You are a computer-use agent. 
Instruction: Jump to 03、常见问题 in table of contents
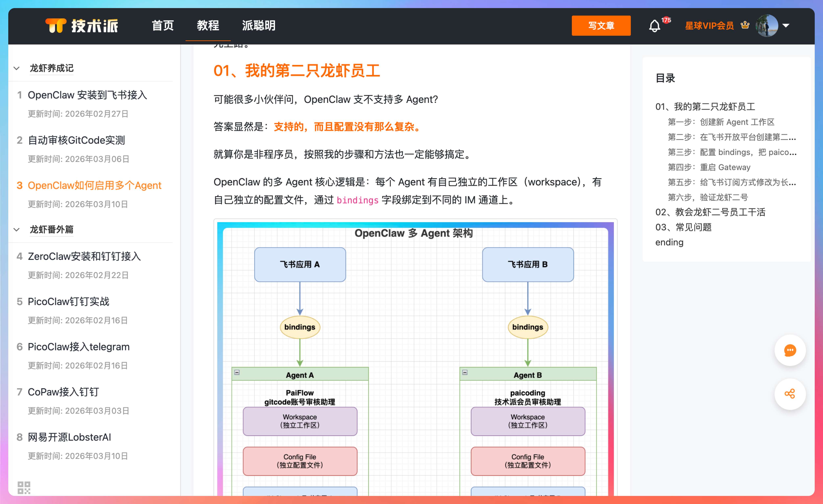[x=683, y=227]
